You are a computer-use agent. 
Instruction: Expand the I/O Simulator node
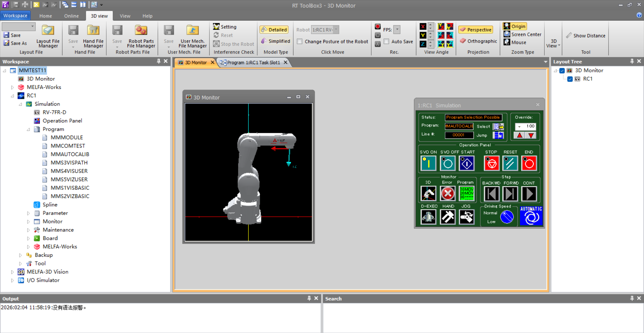coord(12,280)
